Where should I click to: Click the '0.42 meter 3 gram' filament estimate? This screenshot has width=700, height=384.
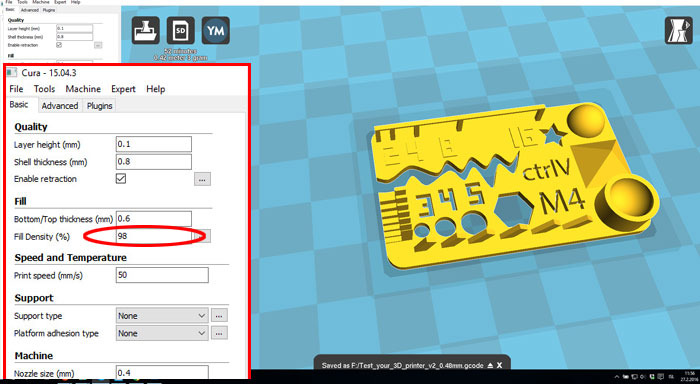[180, 58]
